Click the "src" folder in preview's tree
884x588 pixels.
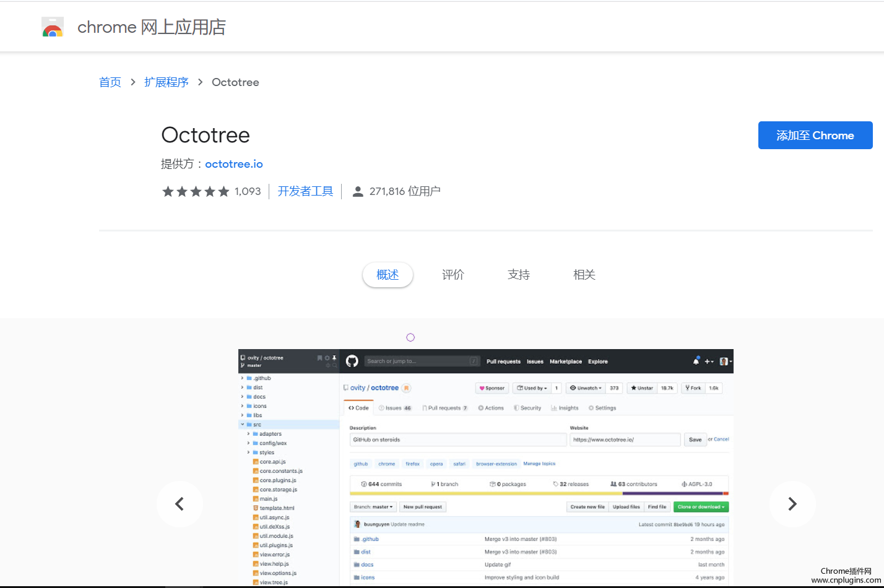257,425
